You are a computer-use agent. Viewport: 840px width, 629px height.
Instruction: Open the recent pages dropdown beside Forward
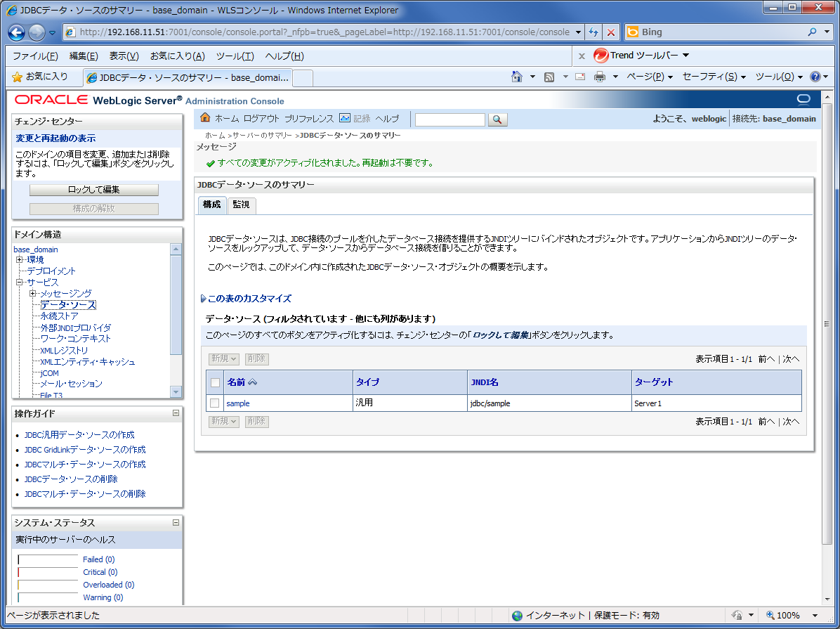[52, 33]
